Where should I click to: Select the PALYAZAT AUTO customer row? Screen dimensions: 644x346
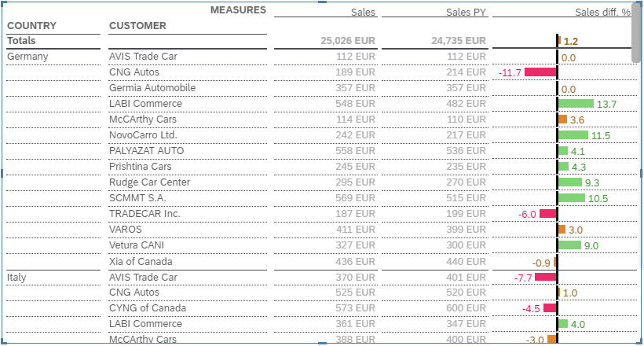[x=146, y=151]
